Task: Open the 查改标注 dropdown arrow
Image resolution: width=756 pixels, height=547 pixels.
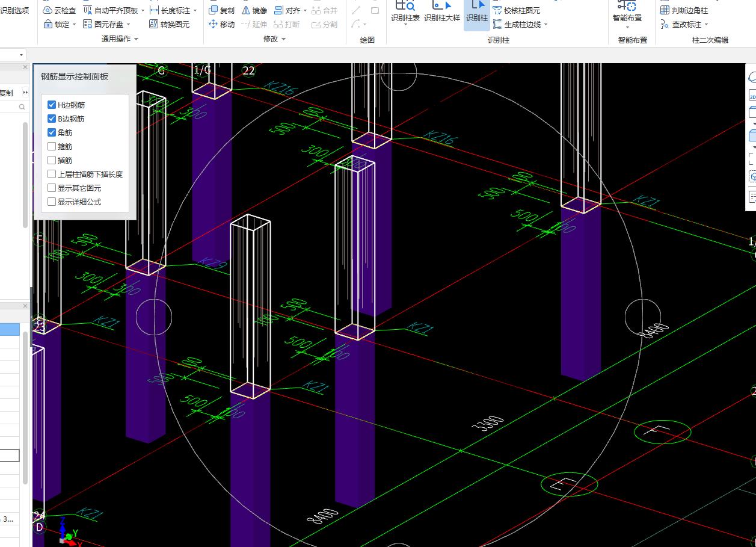Action: 706,25
